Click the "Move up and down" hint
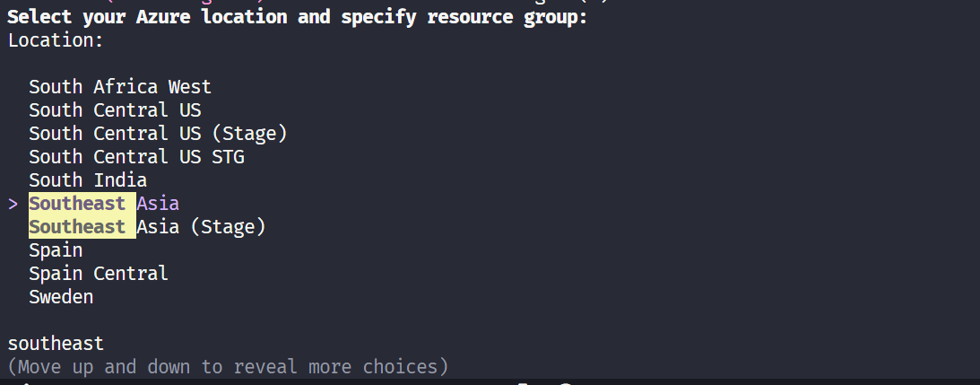The width and height of the screenshot is (980, 385). [227, 367]
